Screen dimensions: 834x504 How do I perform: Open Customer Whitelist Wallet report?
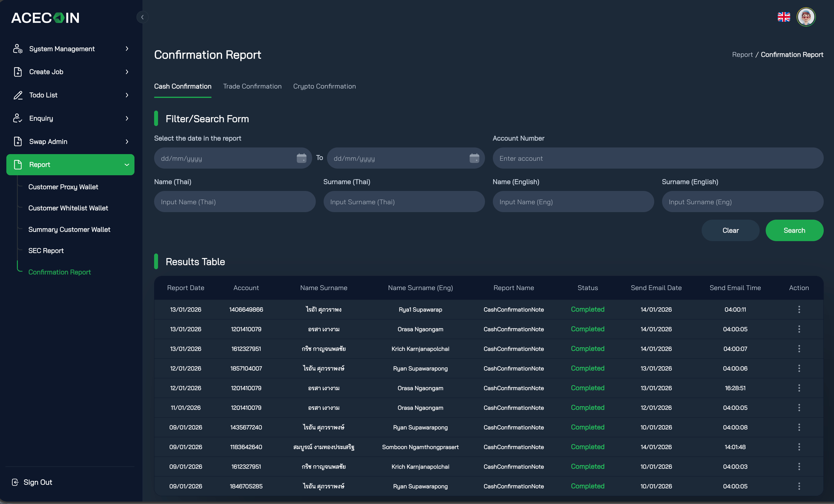tap(68, 208)
